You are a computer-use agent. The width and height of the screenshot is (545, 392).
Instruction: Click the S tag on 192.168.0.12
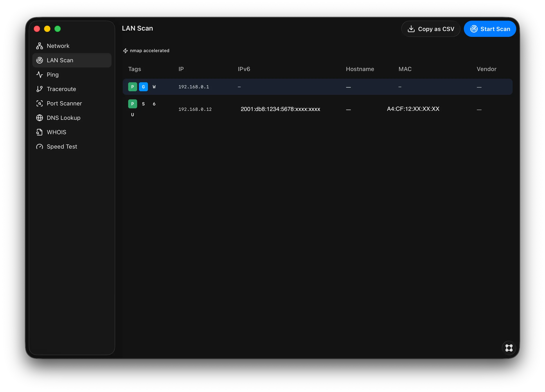[x=143, y=104]
